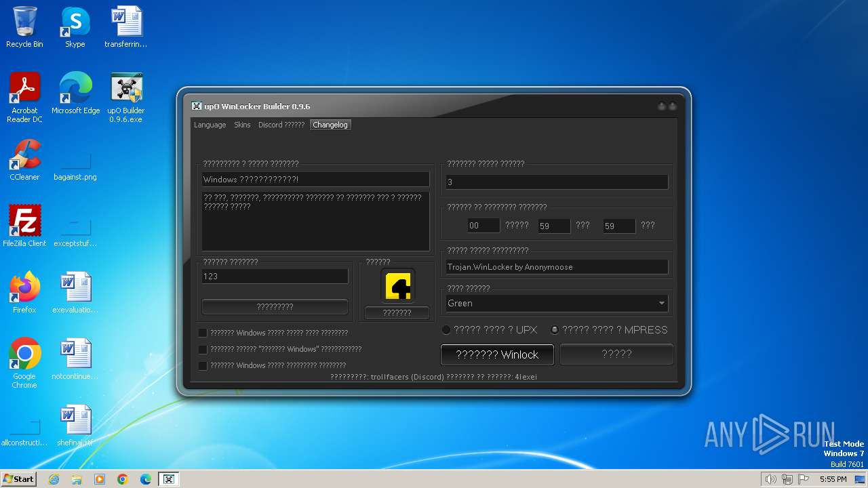Edit the title field starting with Windows
868x488 pixels.
(316, 180)
